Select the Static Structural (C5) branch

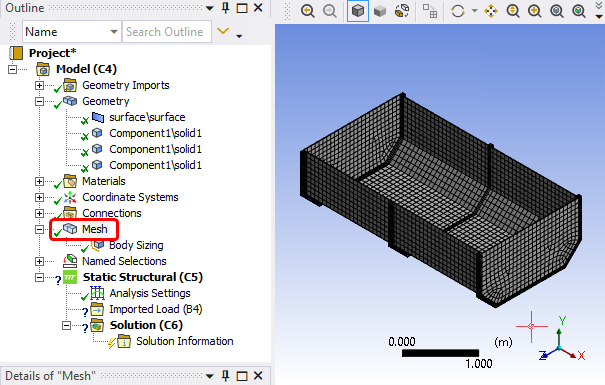point(142,277)
